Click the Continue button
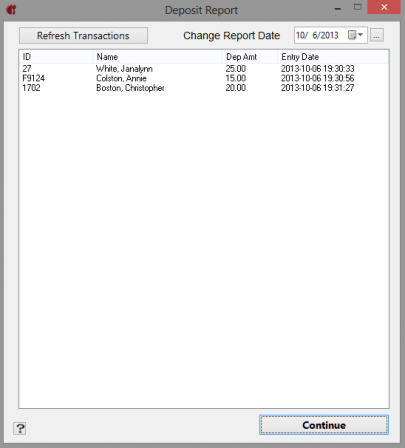Screen dimensions: 405x448 click(x=324, y=425)
